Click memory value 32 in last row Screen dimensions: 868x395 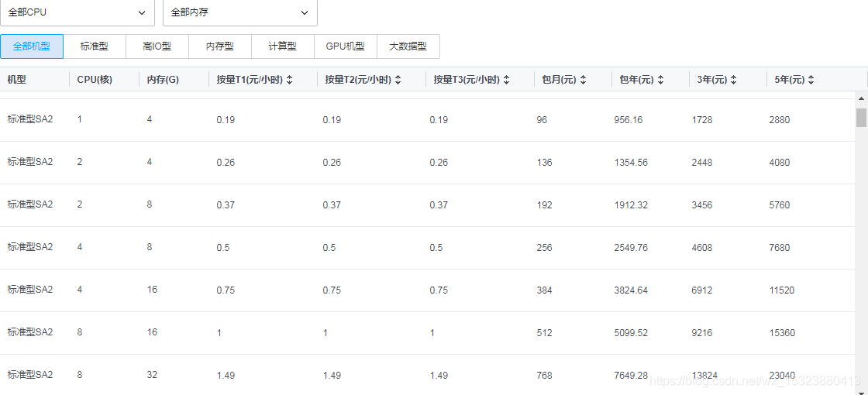[152, 375]
